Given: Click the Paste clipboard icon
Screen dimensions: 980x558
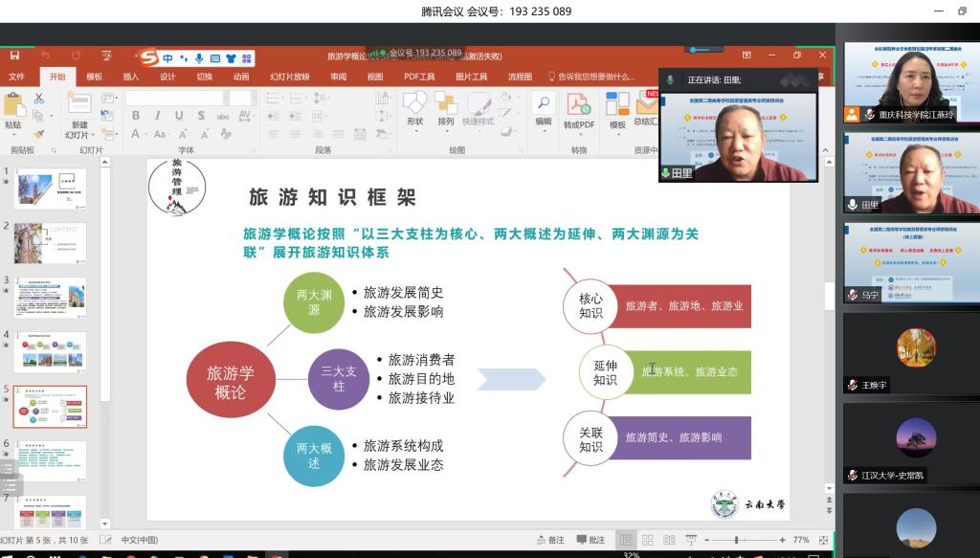Looking at the screenshot, I should [13, 107].
